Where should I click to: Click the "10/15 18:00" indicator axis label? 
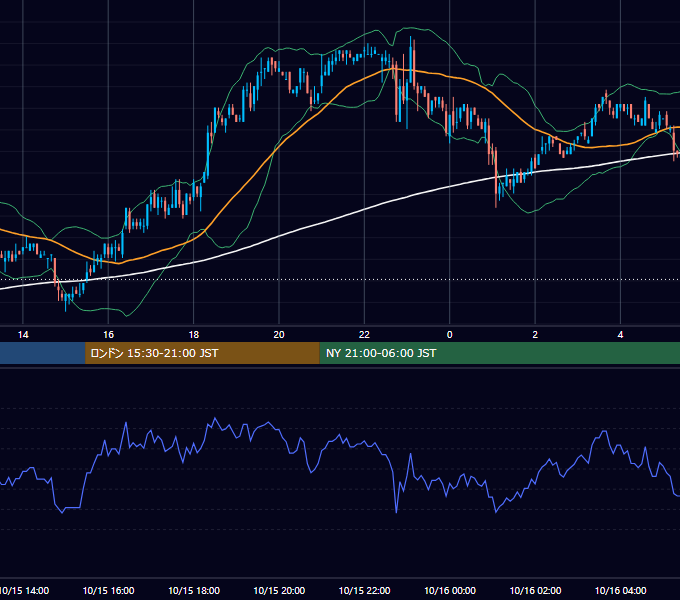(194, 590)
